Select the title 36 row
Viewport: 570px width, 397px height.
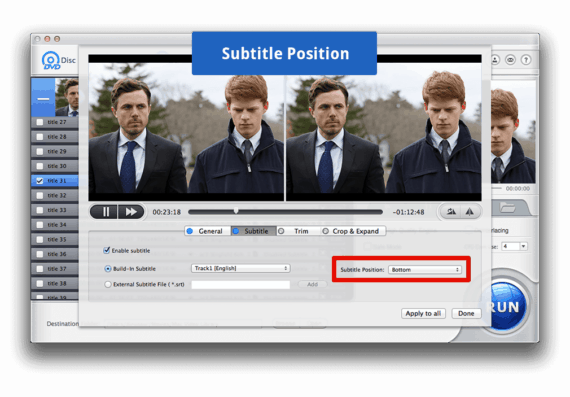[x=55, y=254]
